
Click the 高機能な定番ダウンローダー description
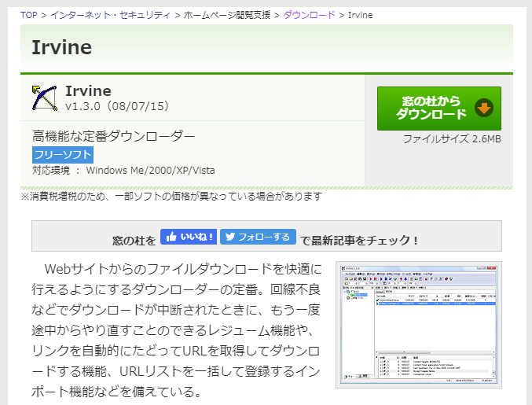(x=113, y=136)
